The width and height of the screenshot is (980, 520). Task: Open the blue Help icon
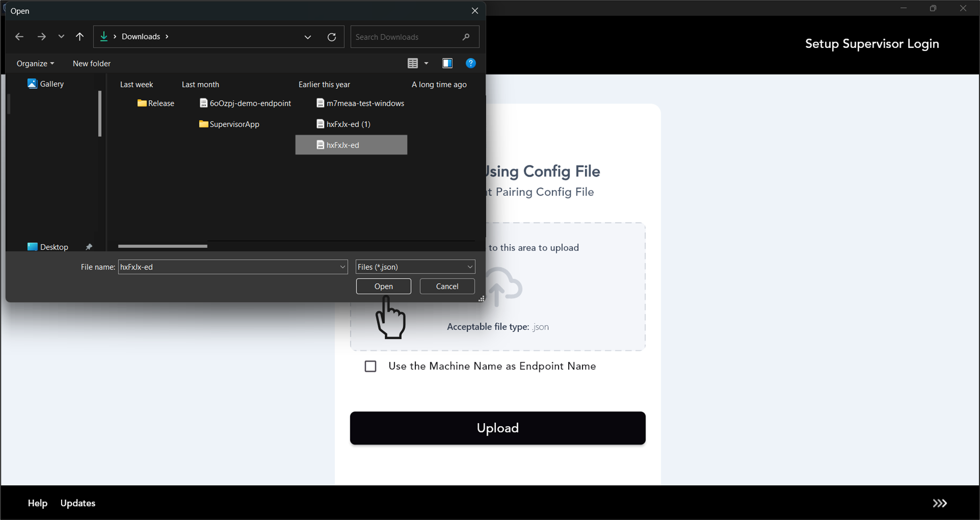pos(470,63)
